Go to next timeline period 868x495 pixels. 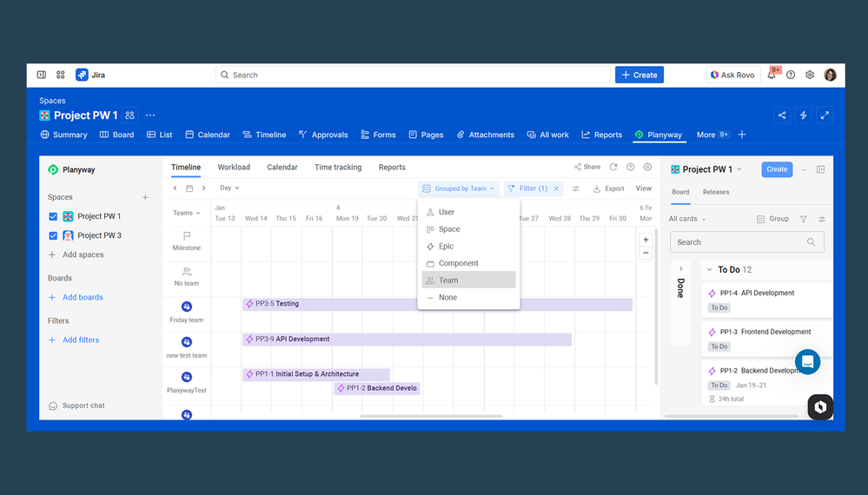click(x=203, y=188)
